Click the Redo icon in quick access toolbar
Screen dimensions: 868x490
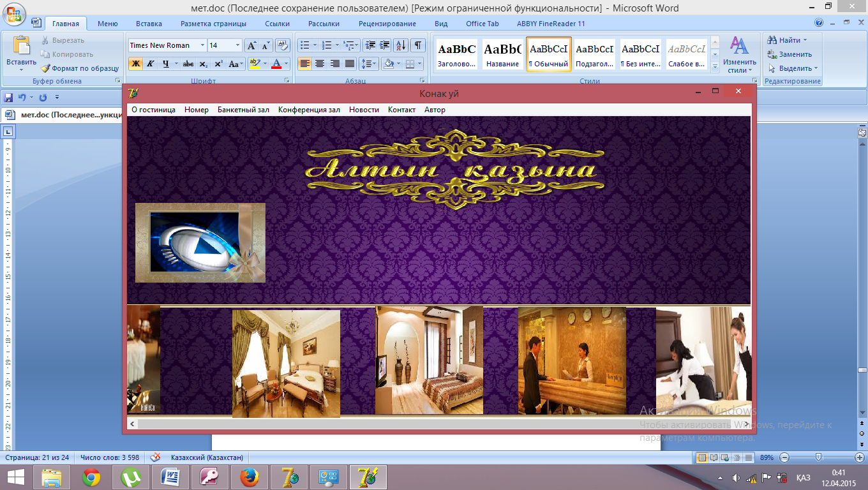coord(43,98)
